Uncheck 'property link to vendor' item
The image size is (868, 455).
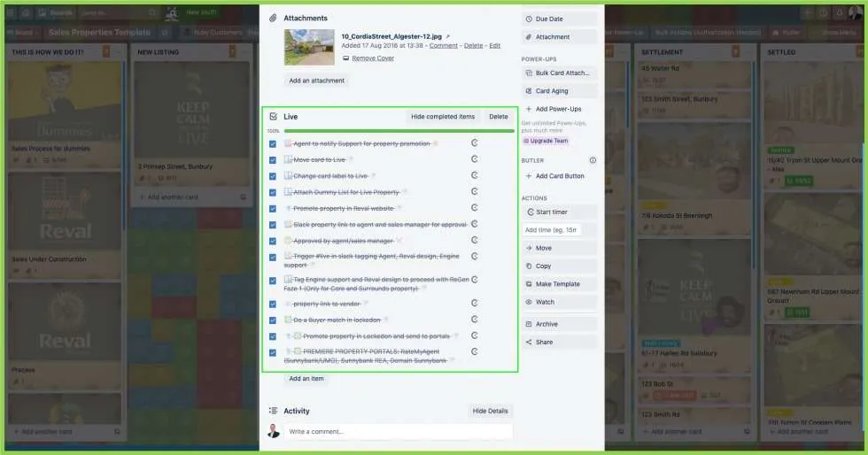tap(273, 304)
